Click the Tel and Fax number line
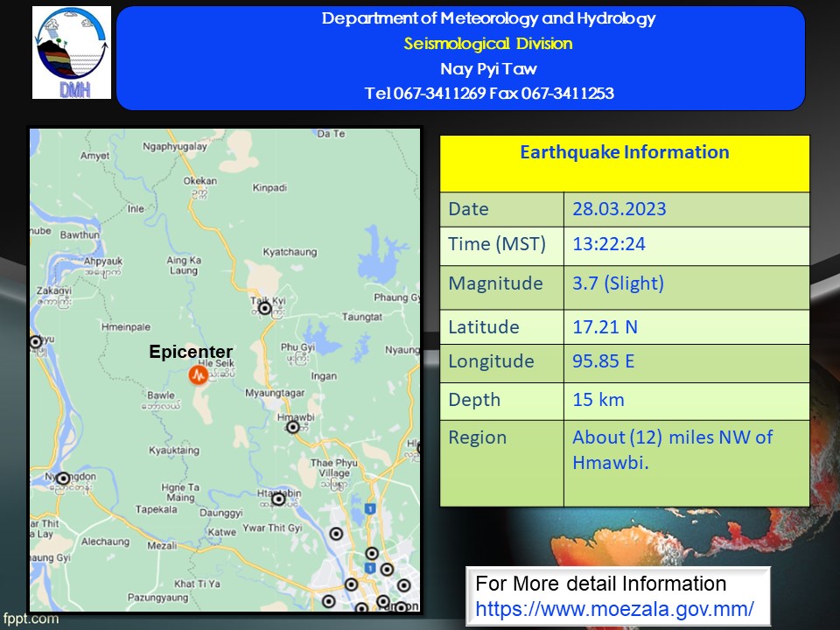This screenshot has width=840, height=630. 488,94
